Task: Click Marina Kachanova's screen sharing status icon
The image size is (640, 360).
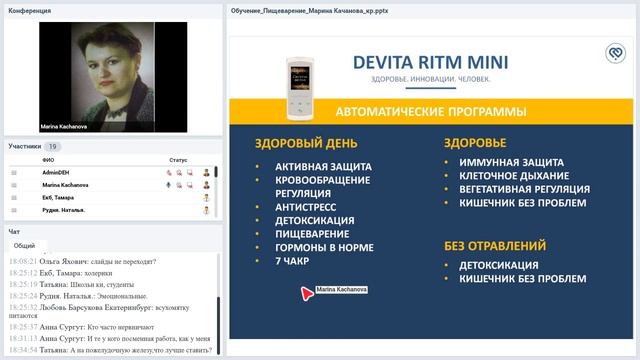Action: pos(190,185)
